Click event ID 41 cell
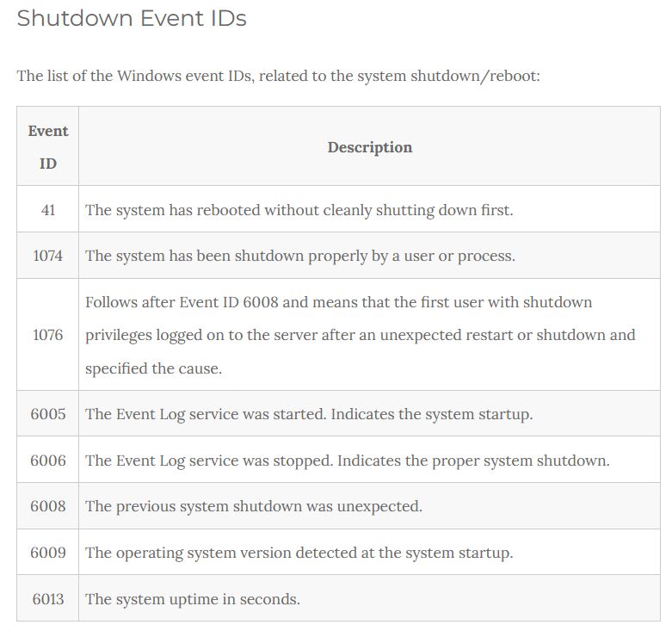 (48, 210)
